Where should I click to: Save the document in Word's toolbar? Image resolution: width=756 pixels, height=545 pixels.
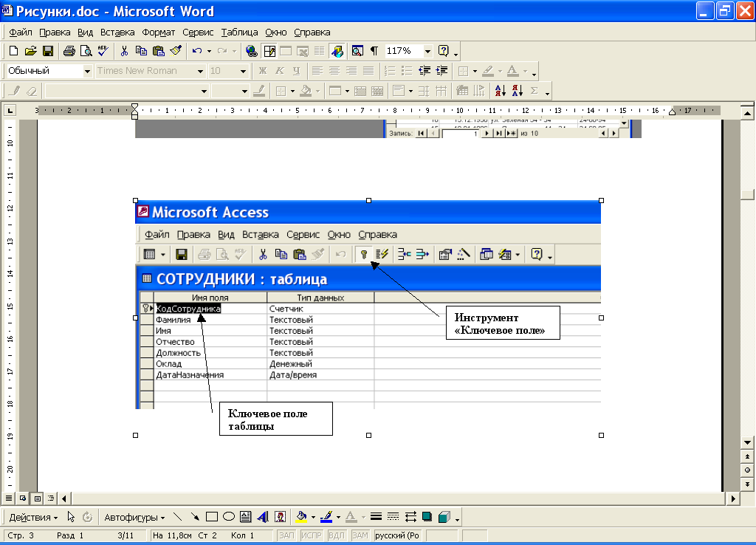tap(48, 51)
